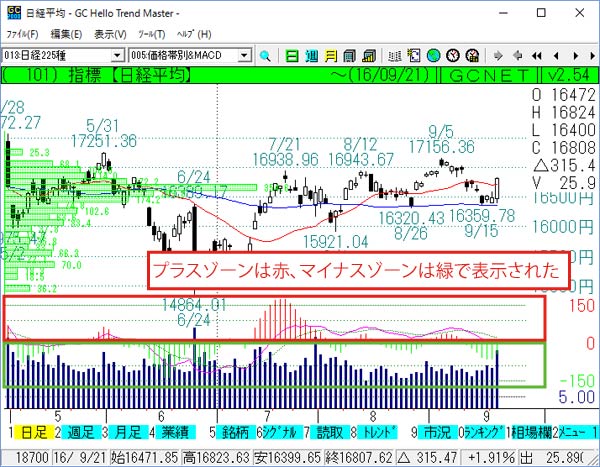
Task: Click the GCNET label in green header
Action: [x=489, y=76]
